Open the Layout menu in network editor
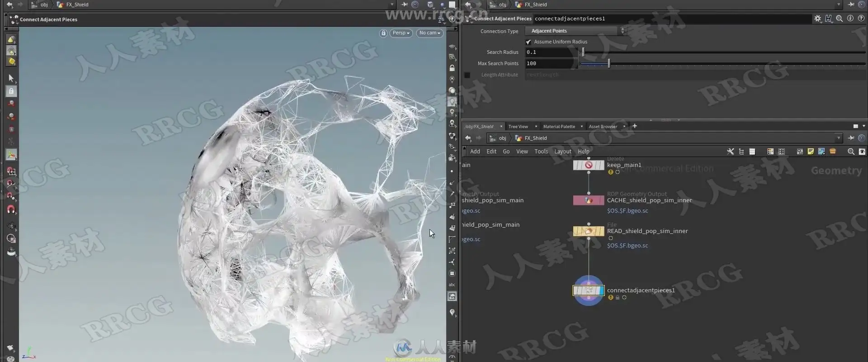Image resolution: width=868 pixels, height=362 pixels. pos(563,152)
